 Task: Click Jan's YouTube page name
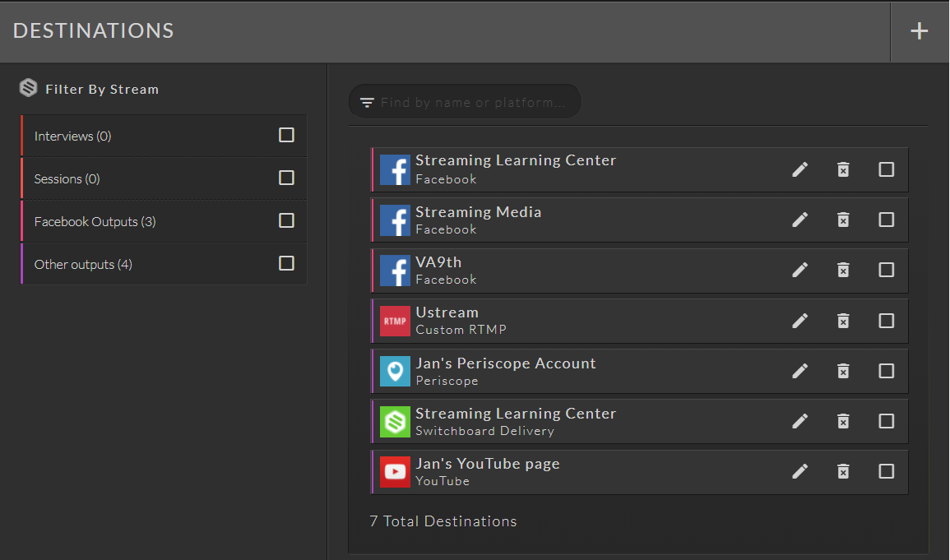pos(488,464)
